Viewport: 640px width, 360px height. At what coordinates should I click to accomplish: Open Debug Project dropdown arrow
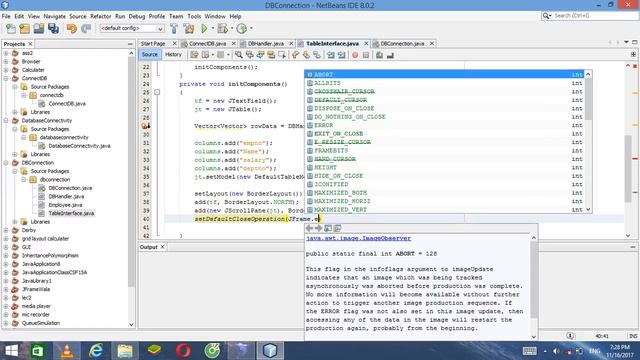[231, 29]
